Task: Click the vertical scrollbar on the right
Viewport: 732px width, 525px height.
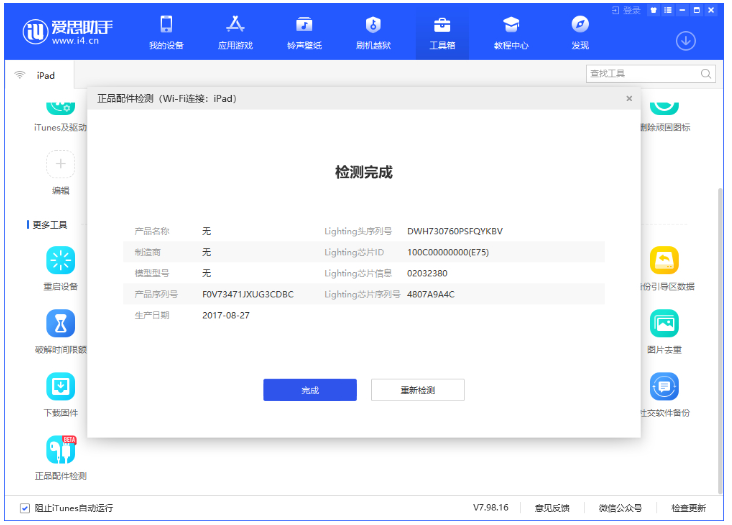Action: (x=720, y=341)
